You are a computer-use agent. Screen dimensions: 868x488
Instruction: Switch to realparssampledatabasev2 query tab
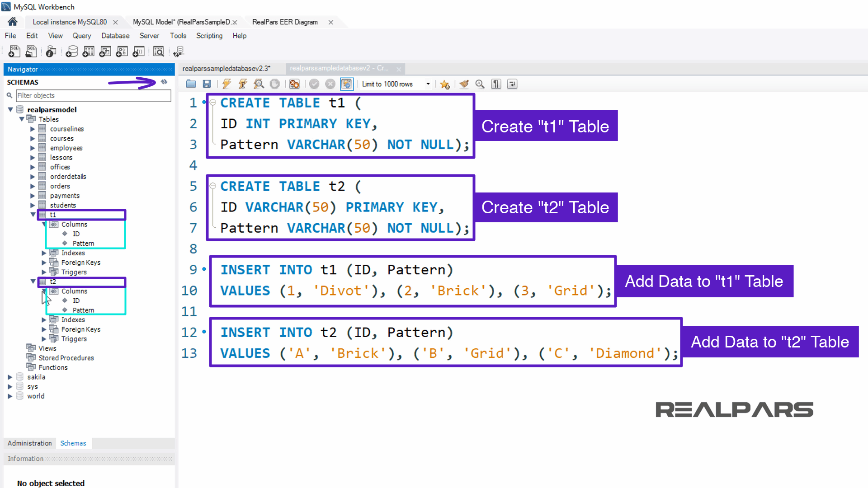pyautogui.click(x=339, y=68)
